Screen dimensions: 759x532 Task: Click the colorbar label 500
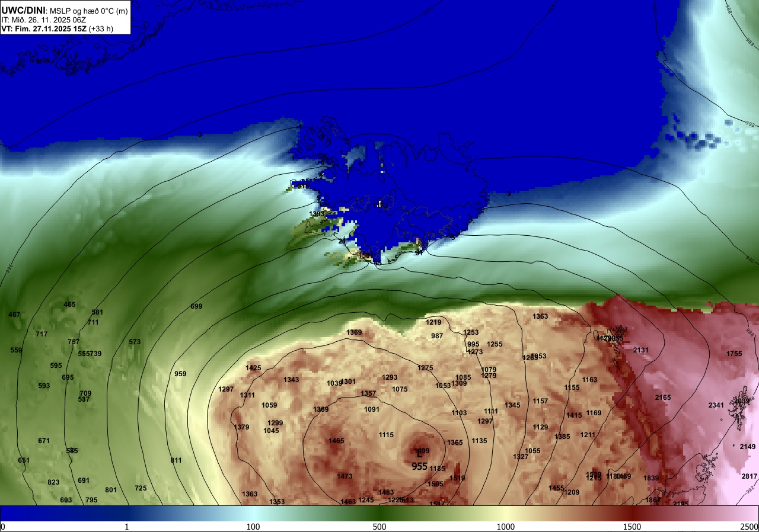(x=379, y=527)
